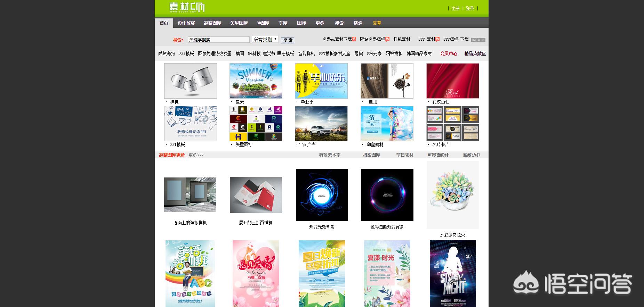Open the 淘宝素材 summer thumbnail
This screenshot has height=307, width=644.
[387, 124]
